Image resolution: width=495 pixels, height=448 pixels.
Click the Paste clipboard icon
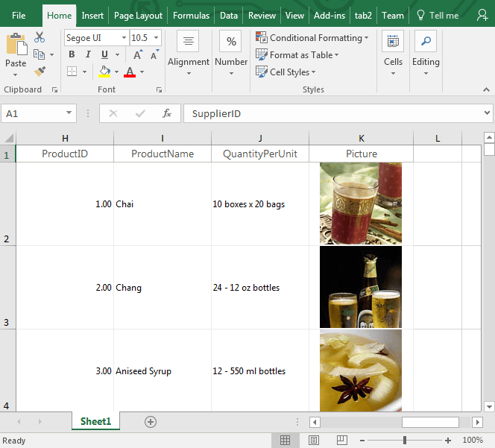[16, 44]
